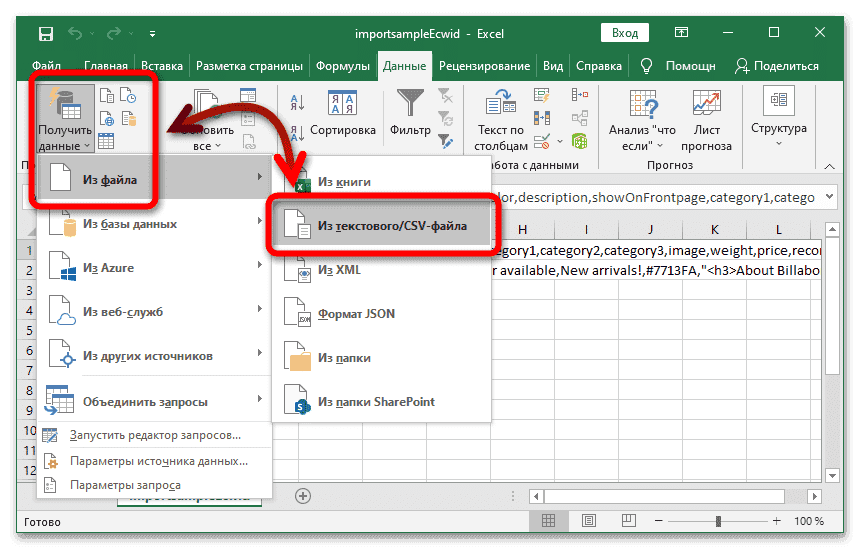The height and width of the screenshot is (549, 860).
Task: Open the Forecast Sheet tool
Action: (x=707, y=116)
